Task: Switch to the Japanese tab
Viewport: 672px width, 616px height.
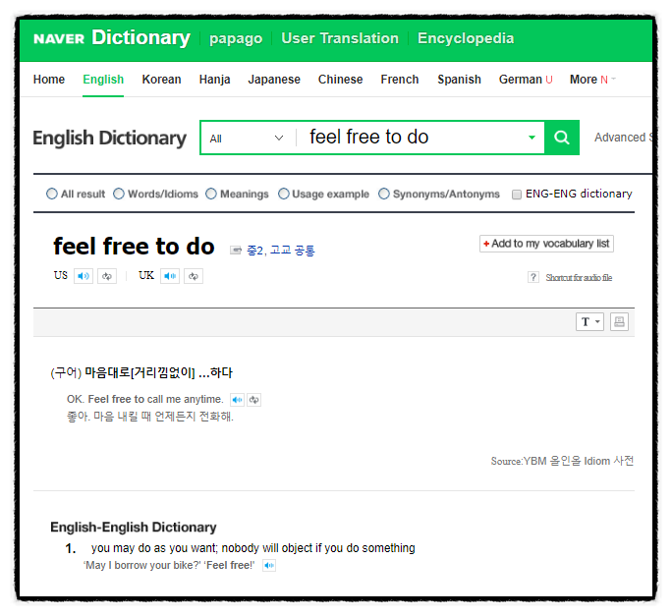Action: click(274, 80)
